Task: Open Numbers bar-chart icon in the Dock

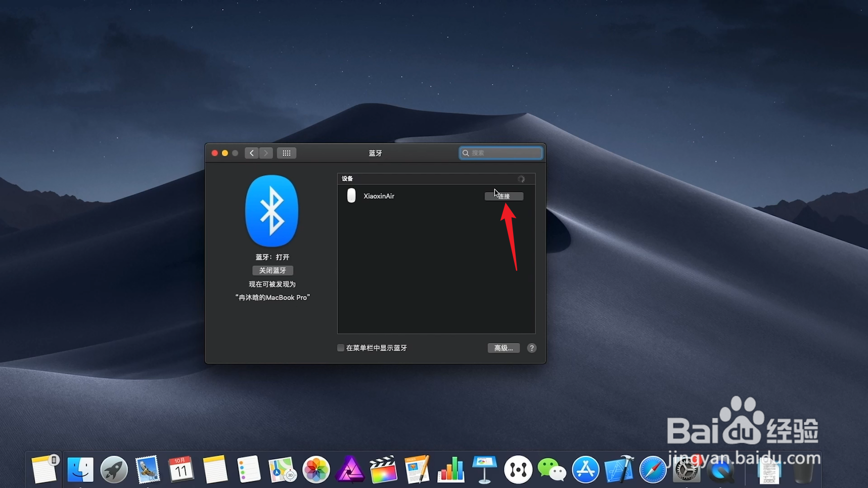Action: 451,469
